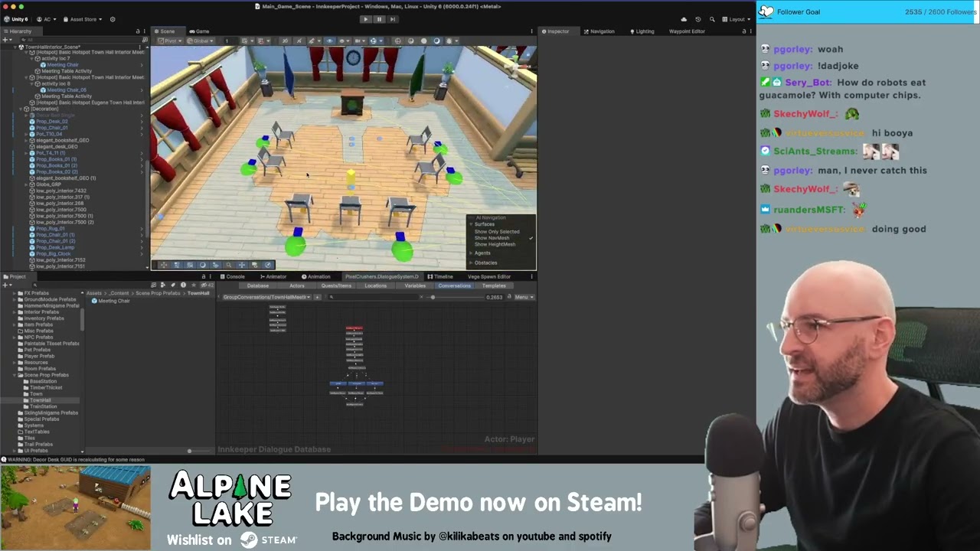Open GroupConversations/TownHallMeeting dropdown
Screen dimensions: 980x551
[x=267, y=297]
